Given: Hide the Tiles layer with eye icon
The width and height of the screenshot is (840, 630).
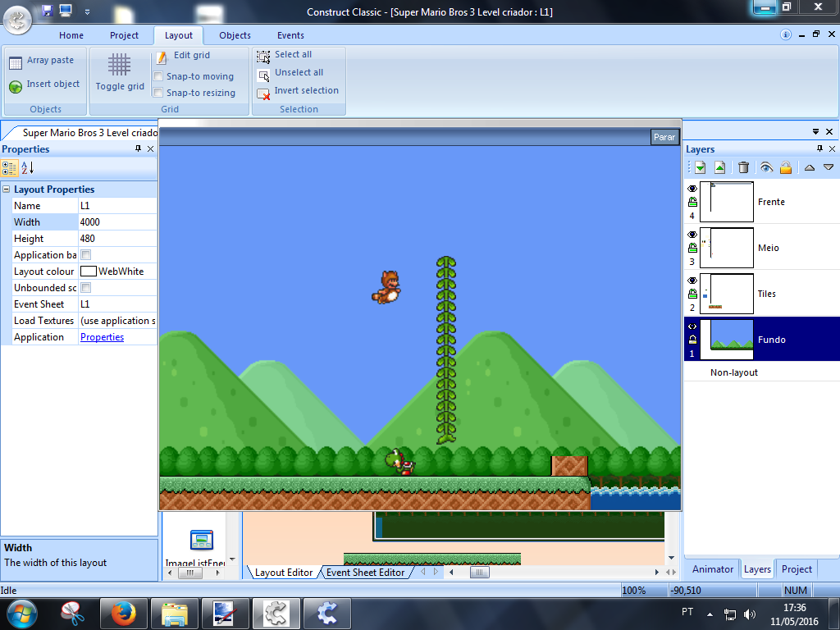Looking at the screenshot, I should tap(692, 281).
